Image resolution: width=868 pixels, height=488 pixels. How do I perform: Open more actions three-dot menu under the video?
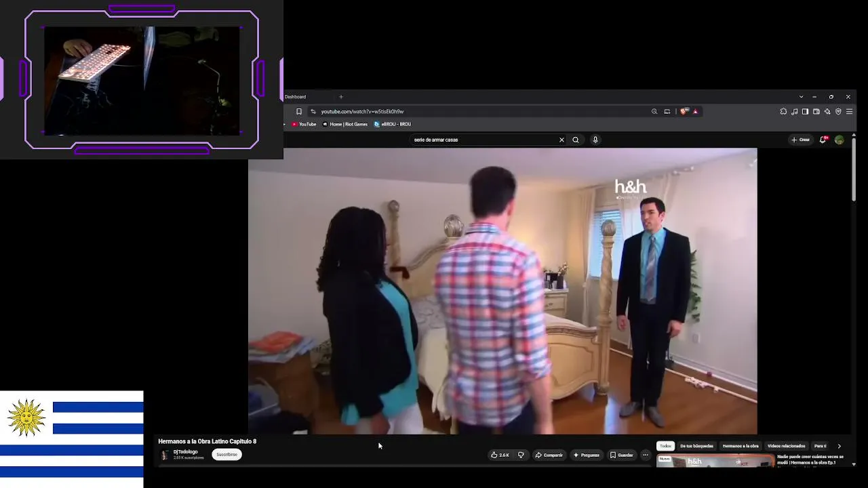click(x=646, y=455)
